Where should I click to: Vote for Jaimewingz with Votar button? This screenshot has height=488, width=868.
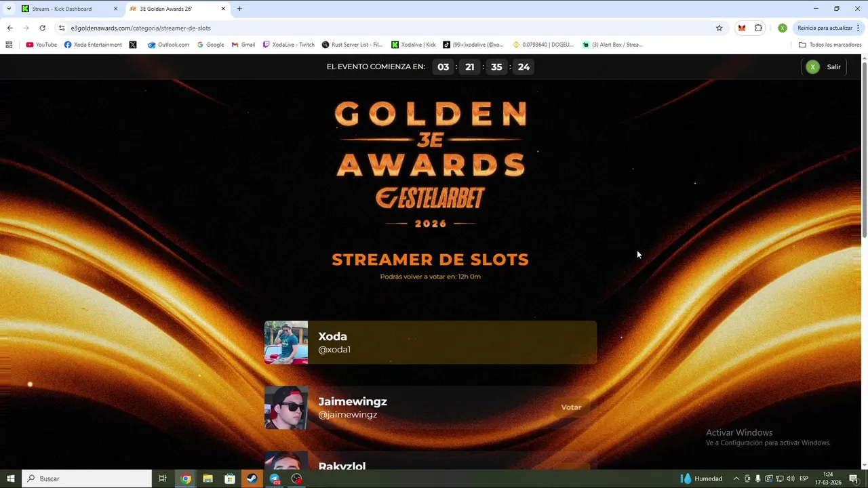[571, 407]
